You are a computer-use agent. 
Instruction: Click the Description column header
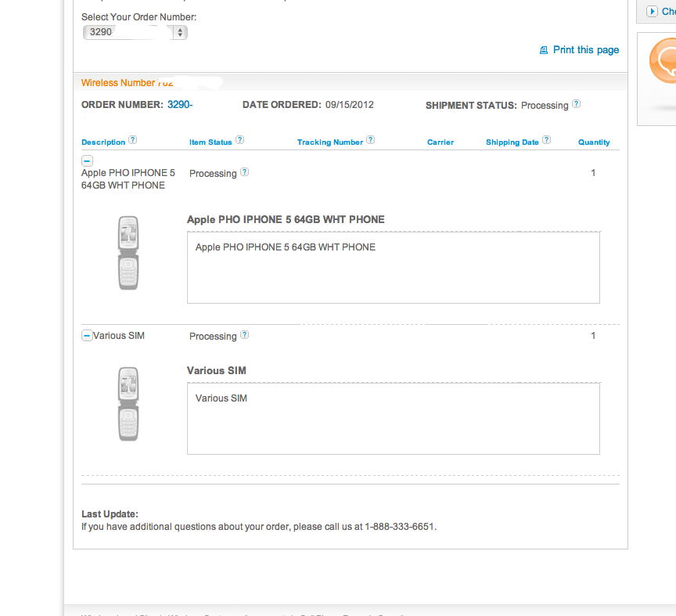pyautogui.click(x=103, y=142)
